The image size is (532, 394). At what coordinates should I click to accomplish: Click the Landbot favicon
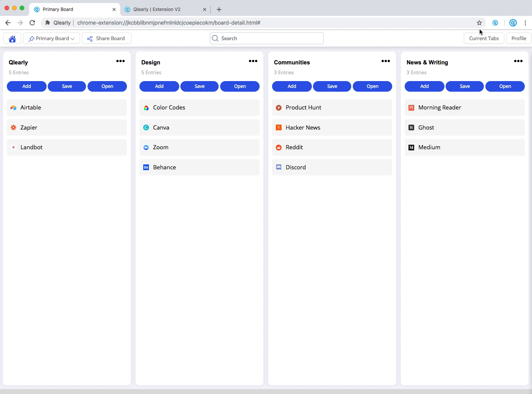click(x=13, y=147)
